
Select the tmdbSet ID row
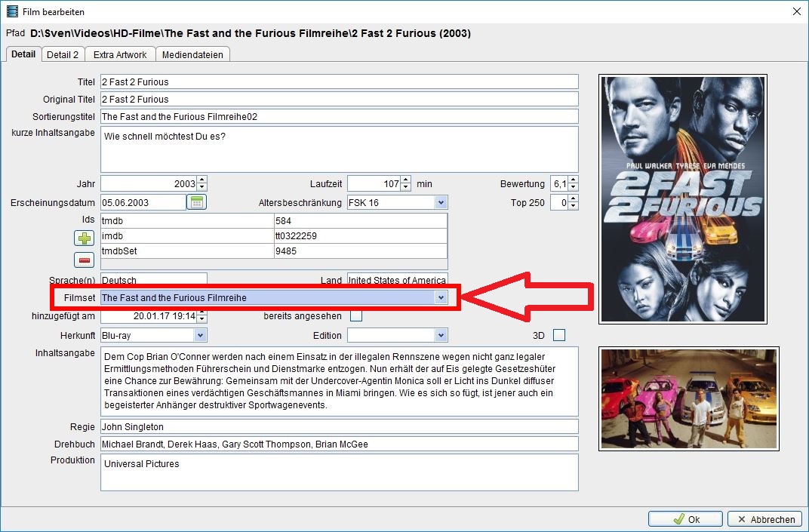tap(274, 251)
